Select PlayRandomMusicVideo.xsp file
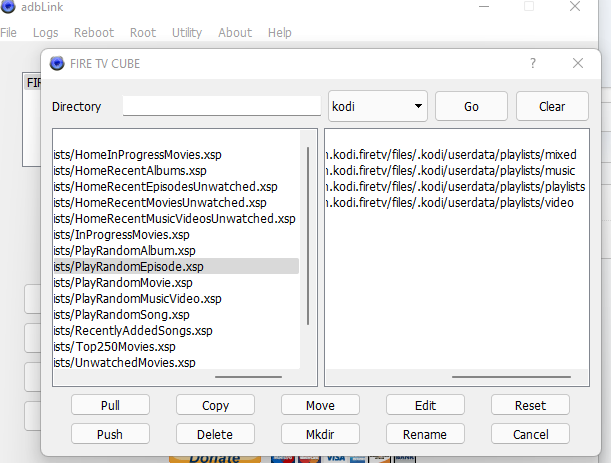611x463 pixels. click(x=176, y=299)
